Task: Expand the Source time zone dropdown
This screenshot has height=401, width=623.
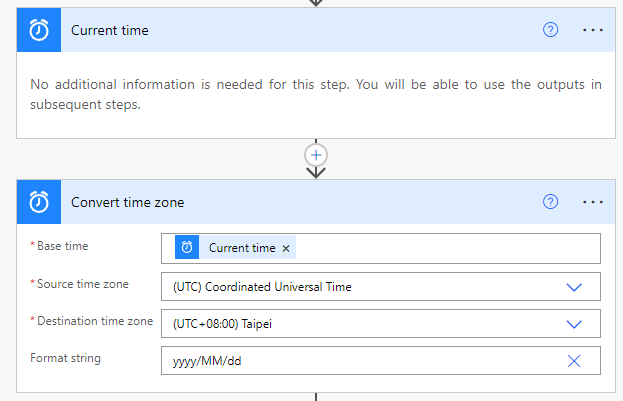Action: point(574,287)
